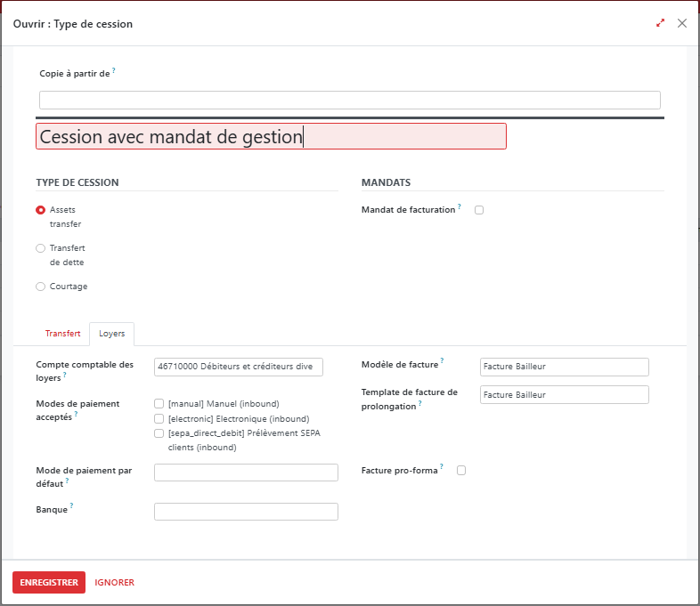Click help icon beside Banque label

tap(71, 505)
